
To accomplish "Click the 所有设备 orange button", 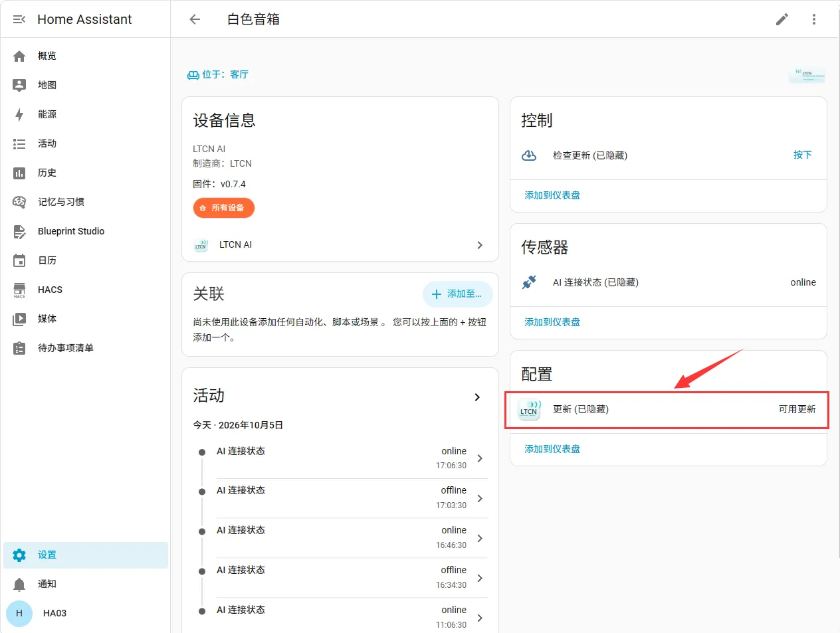I will point(224,208).
